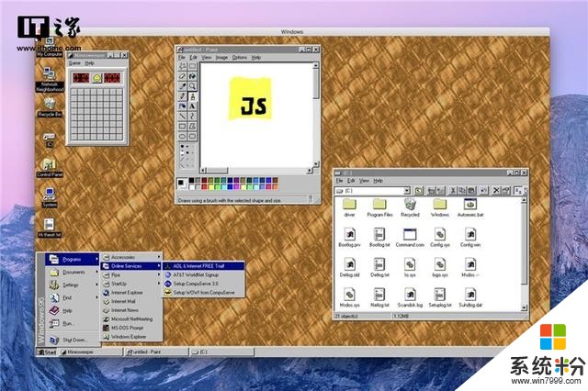The height and width of the screenshot is (391, 588).
Task: Click the Cut scissors icon in C: toolbar
Action: (x=453, y=191)
